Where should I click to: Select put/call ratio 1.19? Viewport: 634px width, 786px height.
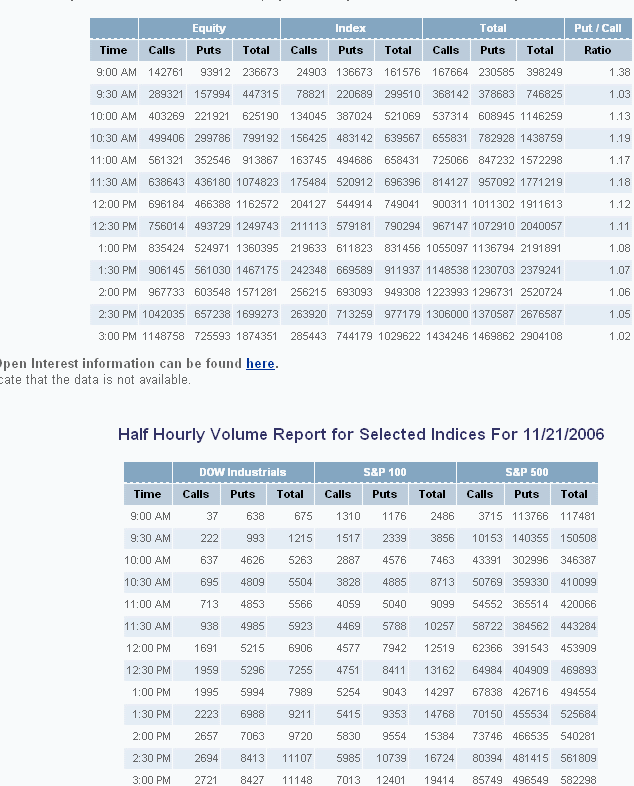point(619,138)
